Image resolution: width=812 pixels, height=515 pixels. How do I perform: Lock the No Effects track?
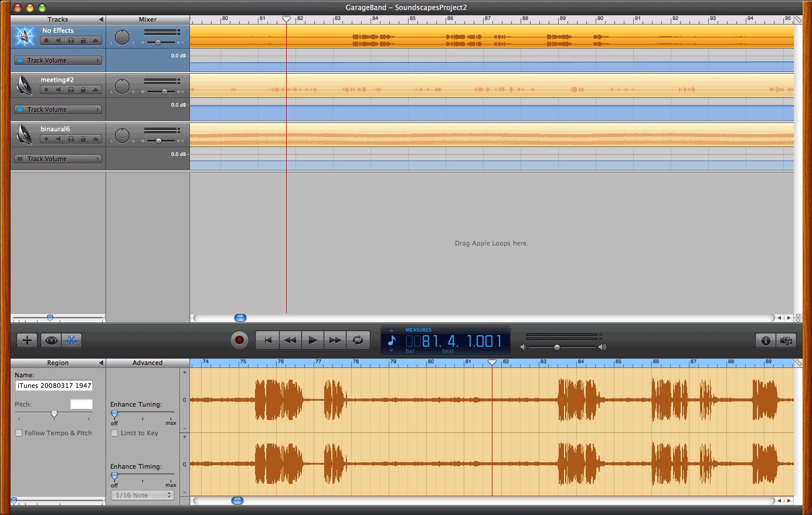(x=83, y=40)
